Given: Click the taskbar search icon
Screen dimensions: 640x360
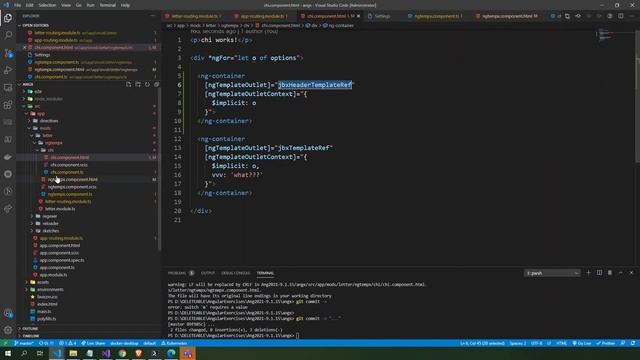Looking at the screenshot, I should point(24,353).
